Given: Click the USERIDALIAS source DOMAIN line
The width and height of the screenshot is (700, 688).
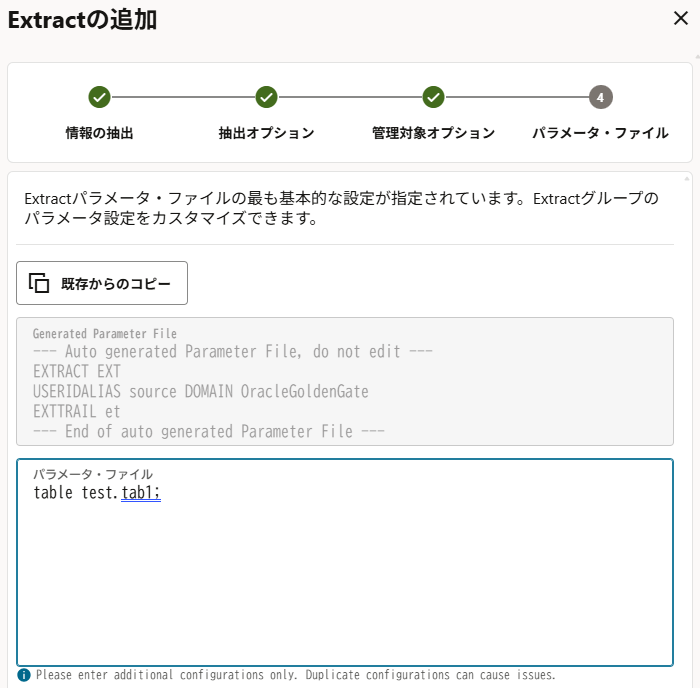Looking at the screenshot, I should [200, 391].
